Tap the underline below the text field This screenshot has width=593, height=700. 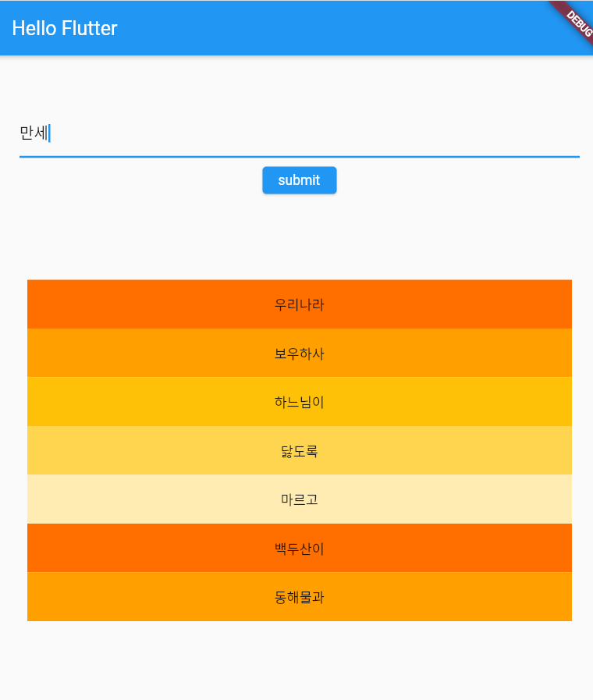299,156
